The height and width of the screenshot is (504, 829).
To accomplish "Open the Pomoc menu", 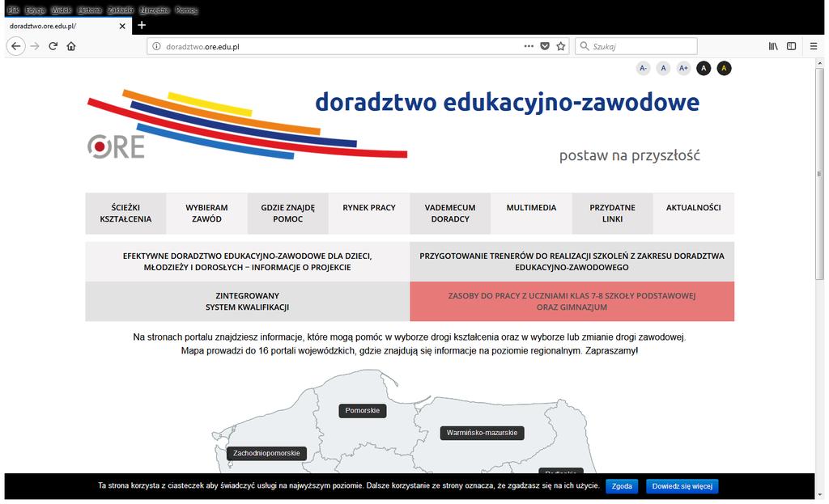I will pos(186,10).
